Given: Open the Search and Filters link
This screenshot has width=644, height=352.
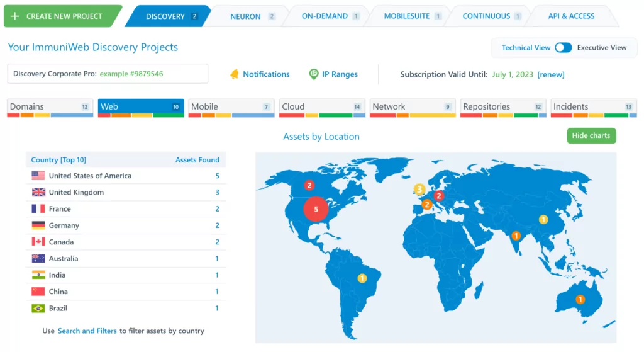Looking at the screenshot, I should pos(87,331).
